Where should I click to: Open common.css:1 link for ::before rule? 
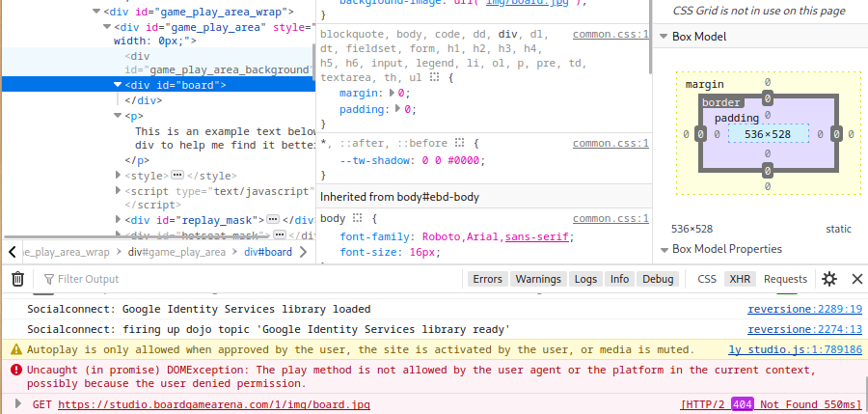tap(610, 144)
